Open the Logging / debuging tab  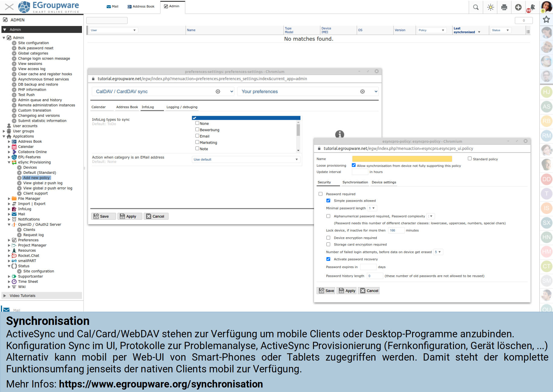coord(182,107)
